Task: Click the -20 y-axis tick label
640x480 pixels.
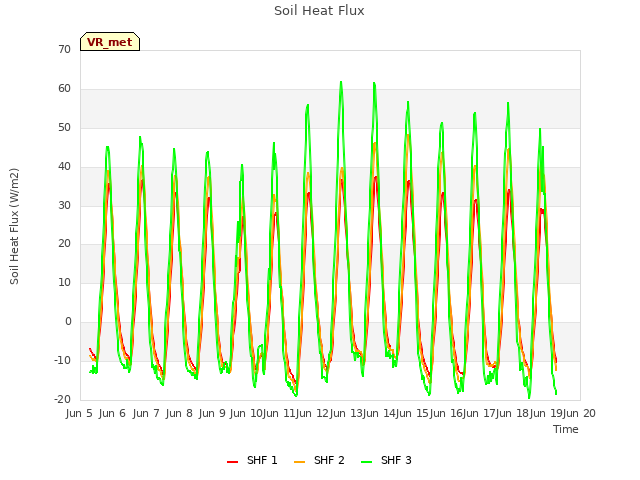Action: tap(62, 399)
